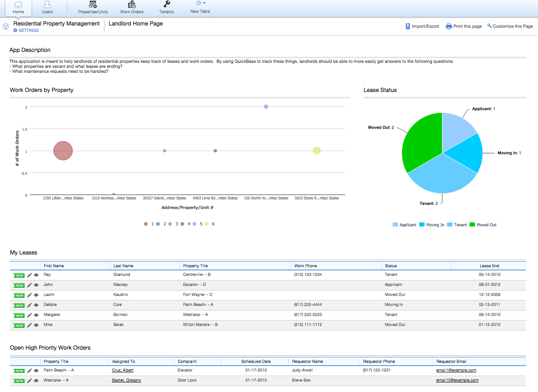Click the purple bubble for 150 Worth Av

point(266,107)
